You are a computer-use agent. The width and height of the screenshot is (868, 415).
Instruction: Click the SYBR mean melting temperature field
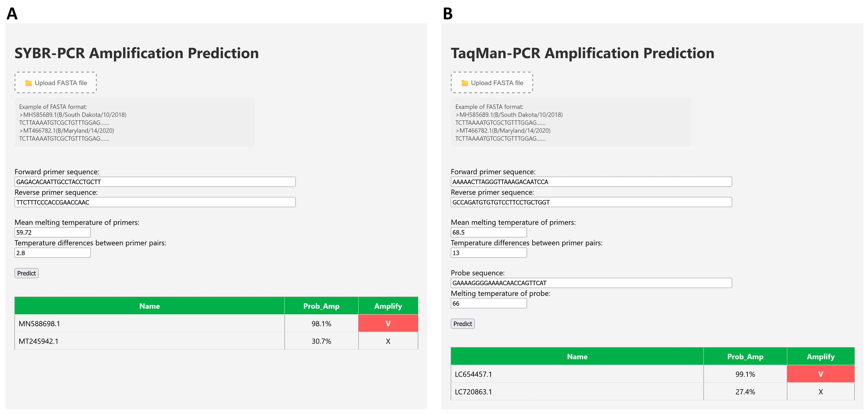pyautogui.click(x=53, y=232)
